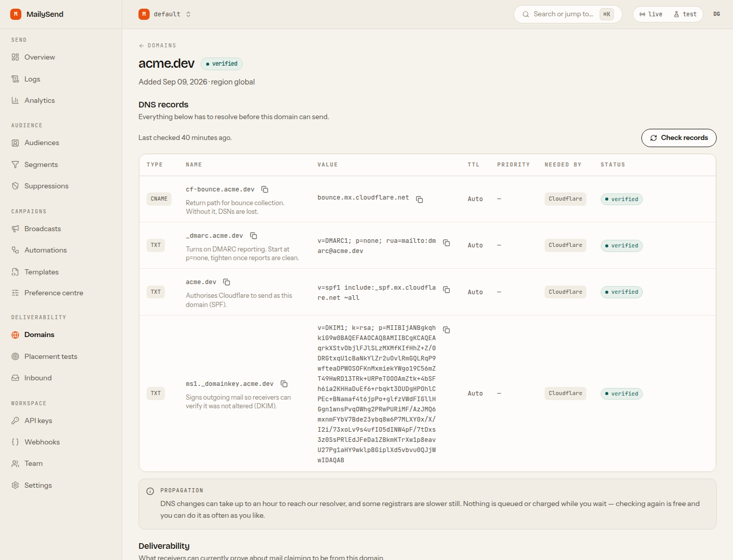Copy the SPF record value
Viewport: 733px width, 560px height.
click(x=446, y=290)
